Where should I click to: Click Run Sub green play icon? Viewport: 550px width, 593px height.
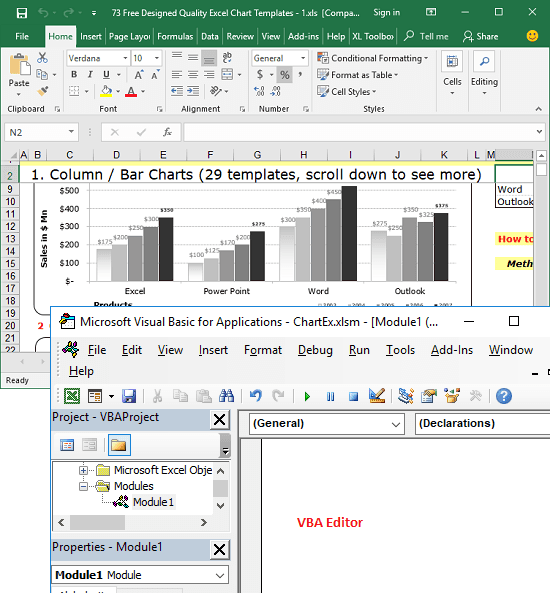coord(307,396)
